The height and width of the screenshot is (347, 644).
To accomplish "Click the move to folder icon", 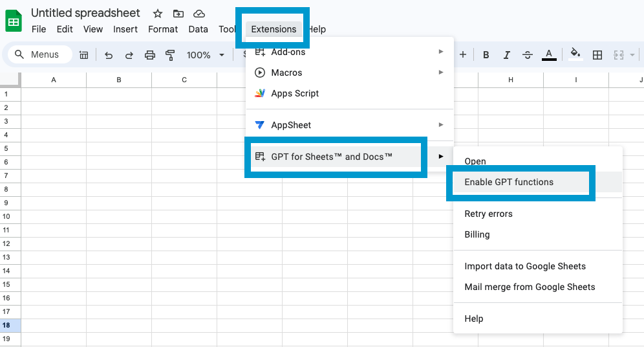I will [x=178, y=14].
